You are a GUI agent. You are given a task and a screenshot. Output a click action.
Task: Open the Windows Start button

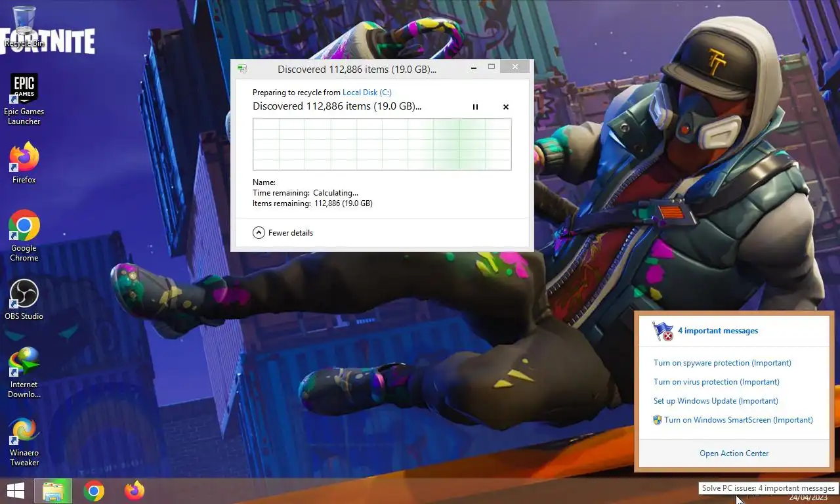[16, 491]
